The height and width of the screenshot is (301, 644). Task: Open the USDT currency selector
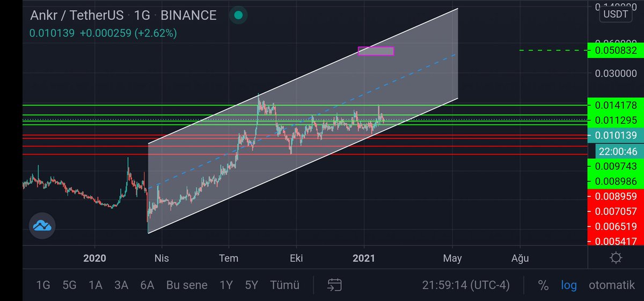[x=615, y=14]
